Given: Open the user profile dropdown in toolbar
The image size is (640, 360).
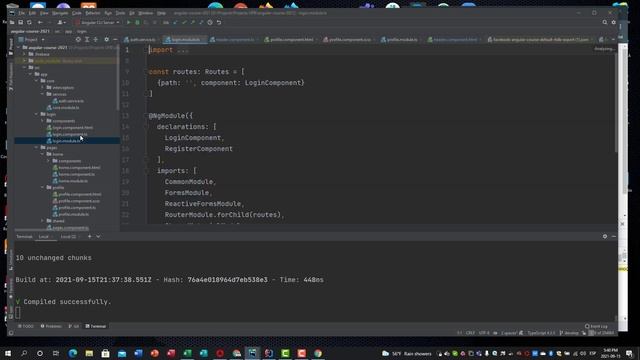Looking at the screenshot, I should coord(61,22).
